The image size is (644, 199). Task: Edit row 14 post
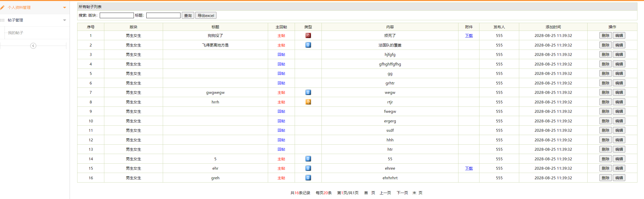coord(619,159)
